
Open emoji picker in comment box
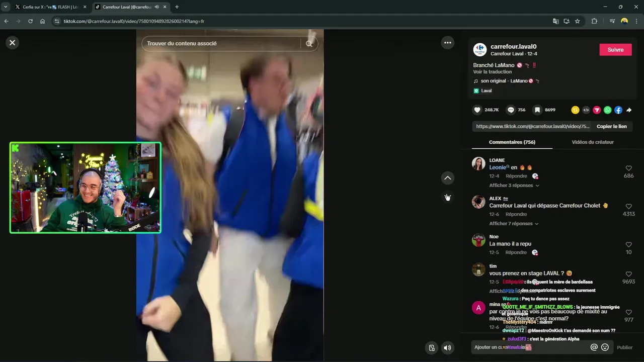coord(605,347)
